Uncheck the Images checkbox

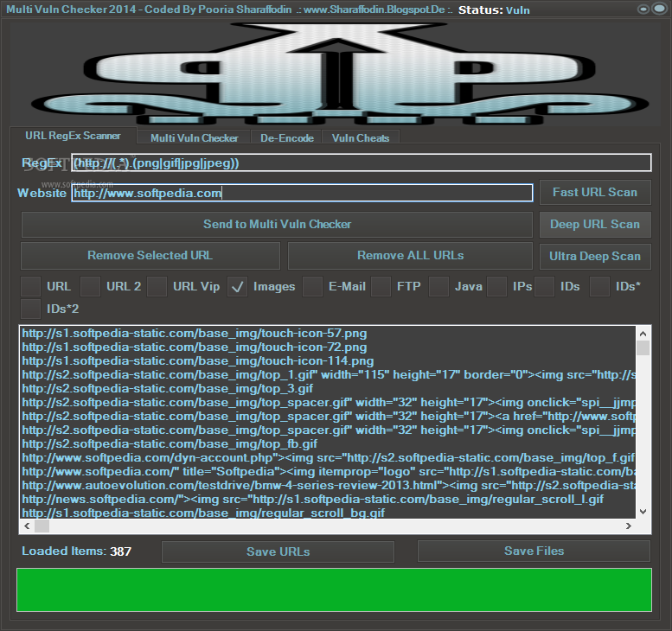[x=238, y=287]
